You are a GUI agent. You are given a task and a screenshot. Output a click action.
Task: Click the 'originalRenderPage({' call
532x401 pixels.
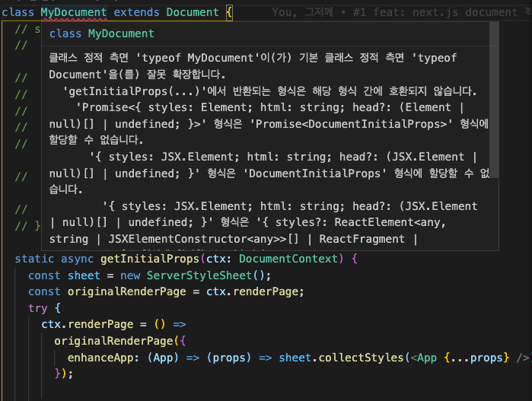click(x=119, y=341)
